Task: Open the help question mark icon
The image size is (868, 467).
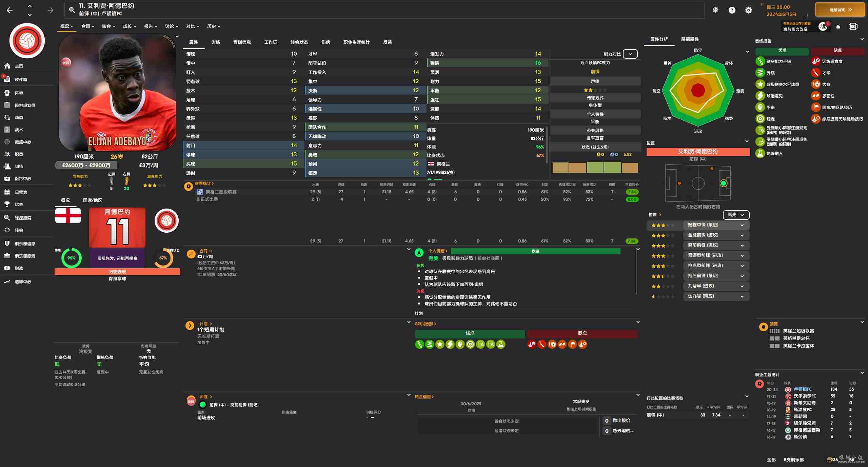Action: [x=732, y=10]
